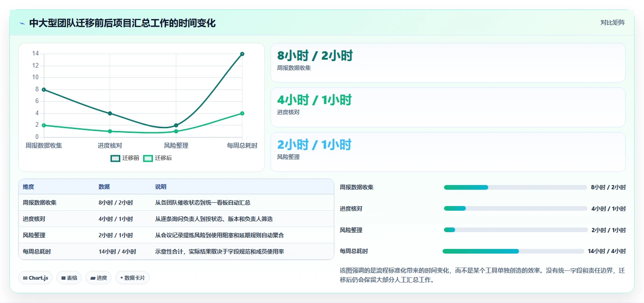644x303 pixels.
Task: Click the 数据 table column header
Action: click(x=104, y=186)
